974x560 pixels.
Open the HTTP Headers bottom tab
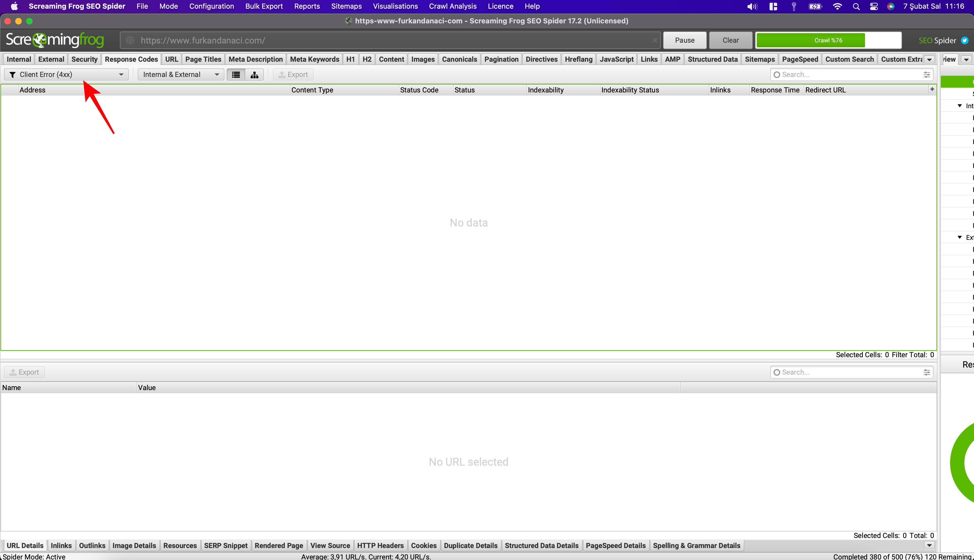380,545
